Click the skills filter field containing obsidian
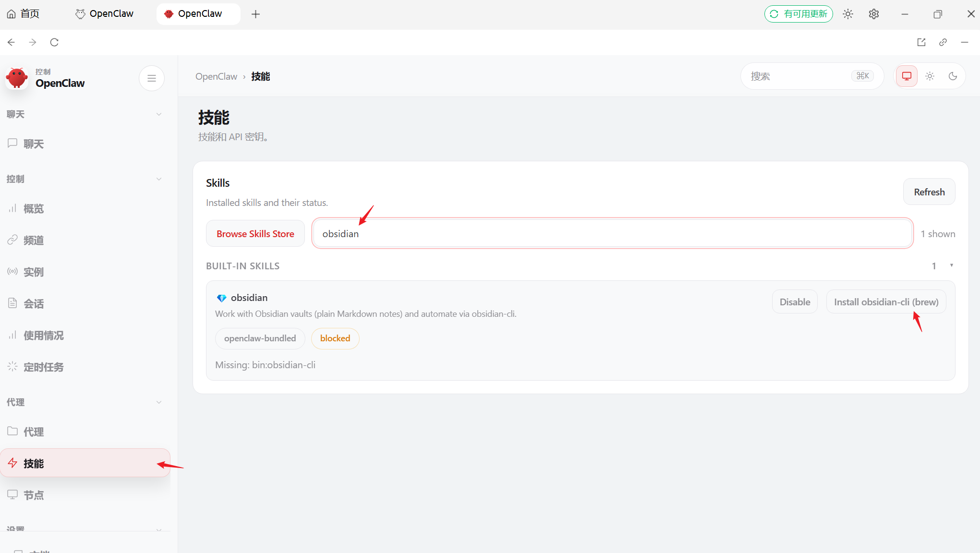 [x=612, y=234]
